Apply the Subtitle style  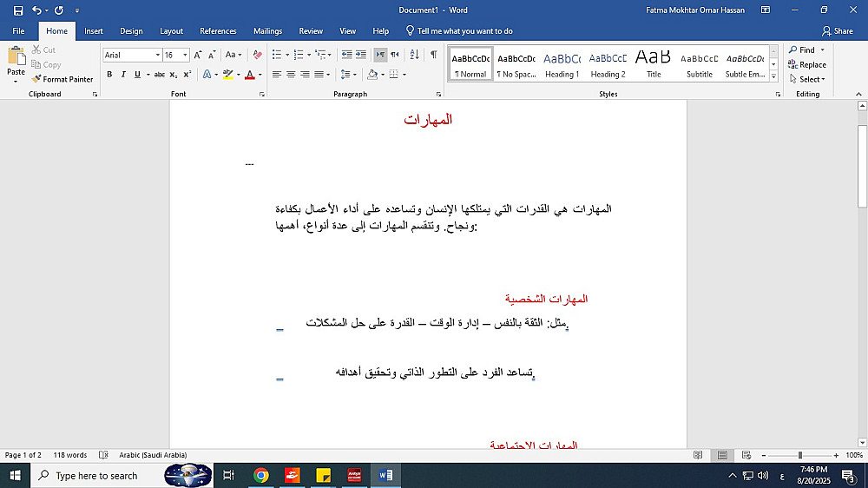699,64
